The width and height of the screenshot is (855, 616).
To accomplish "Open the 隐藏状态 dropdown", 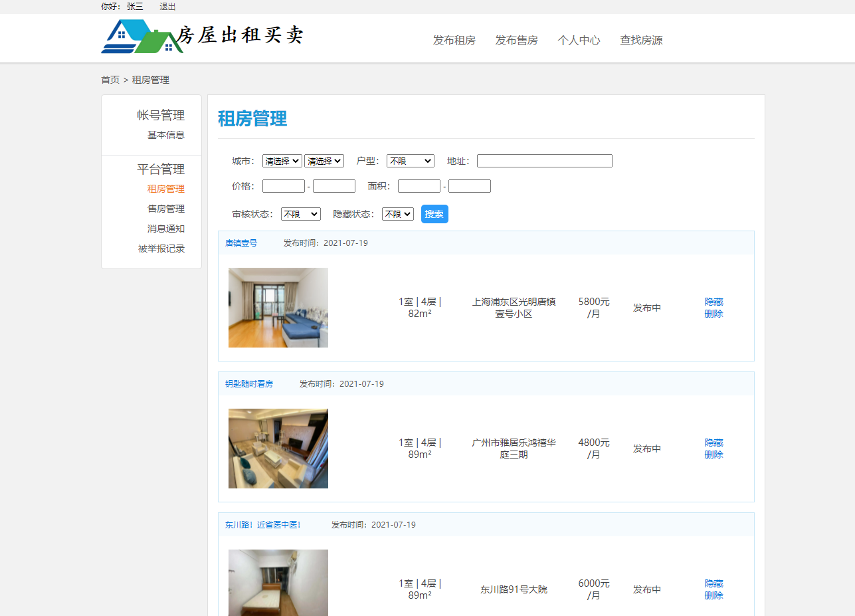I will click(397, 213).
